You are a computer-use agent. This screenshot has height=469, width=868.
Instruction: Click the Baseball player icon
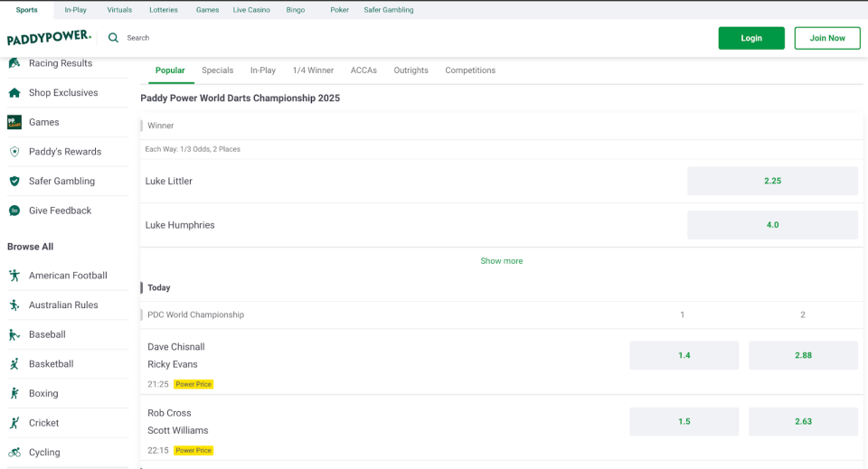point(14,334)
